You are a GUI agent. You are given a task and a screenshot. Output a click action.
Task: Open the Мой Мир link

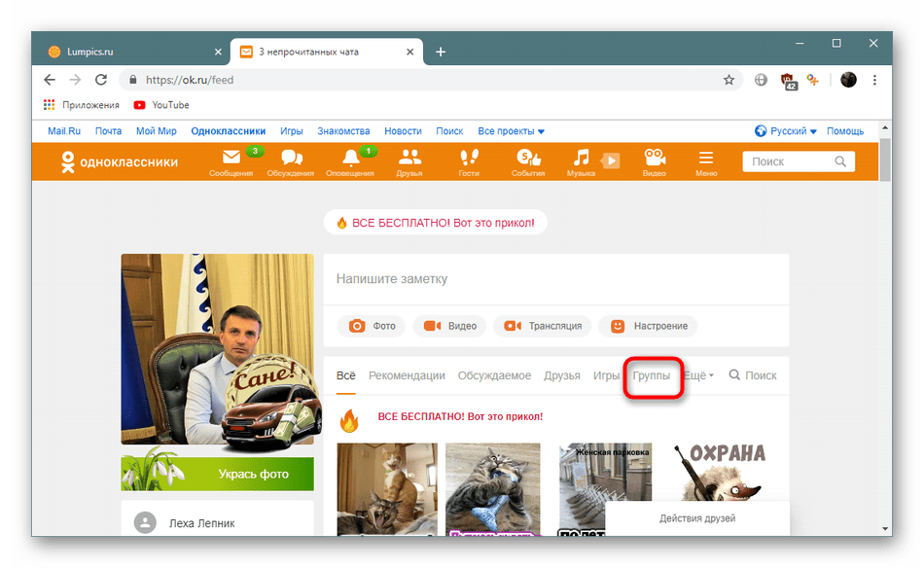(x=157, y=130)
